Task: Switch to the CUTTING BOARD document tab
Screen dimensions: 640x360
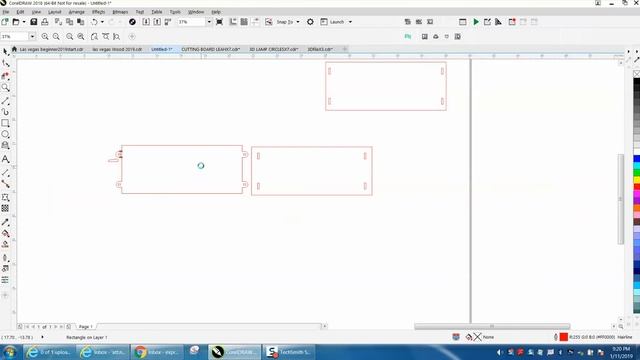Action: pos(211,49)
